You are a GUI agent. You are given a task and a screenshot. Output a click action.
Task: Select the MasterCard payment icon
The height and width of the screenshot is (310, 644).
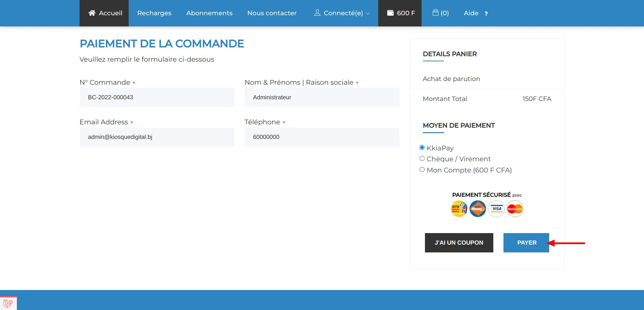[515, 208]
